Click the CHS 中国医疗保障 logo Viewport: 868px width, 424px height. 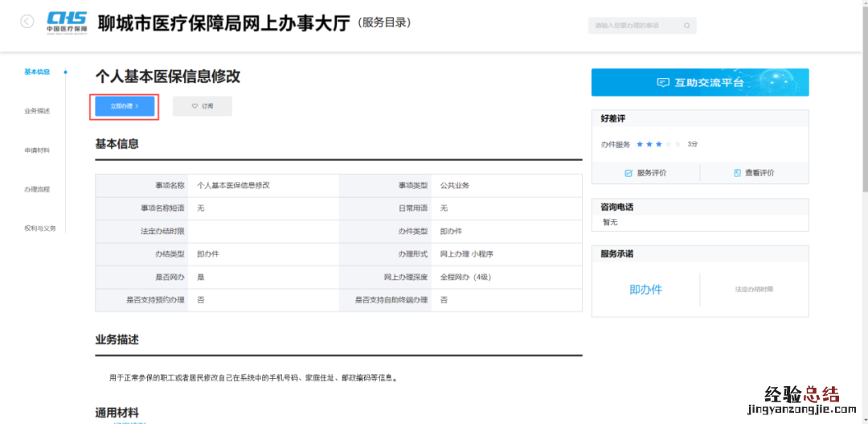point(67,21)
